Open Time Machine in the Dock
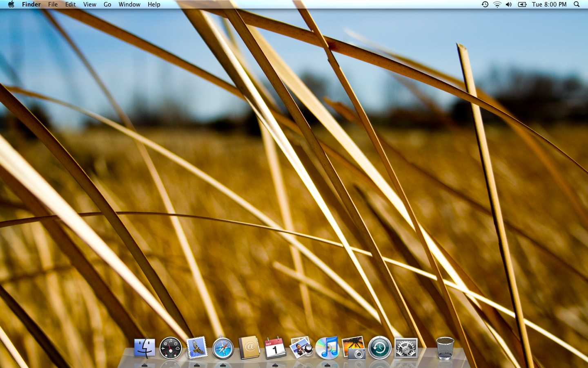 click(x=379, y=348)
